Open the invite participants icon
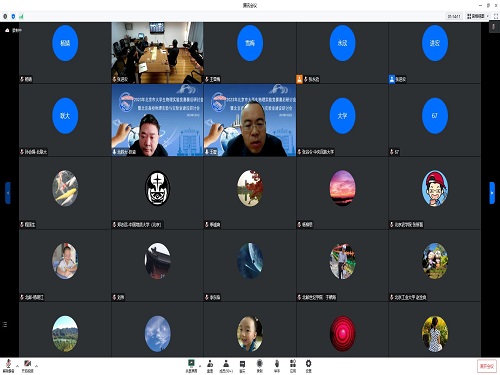This screenshot has height=375, width=500. click(x=210, y=366)
